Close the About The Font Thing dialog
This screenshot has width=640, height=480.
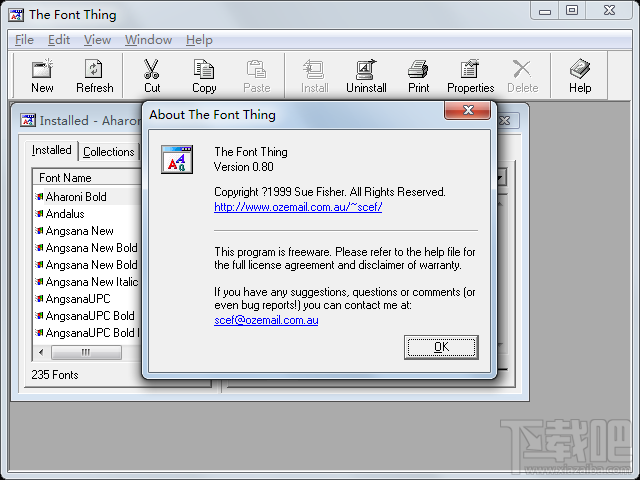point(468,110)
